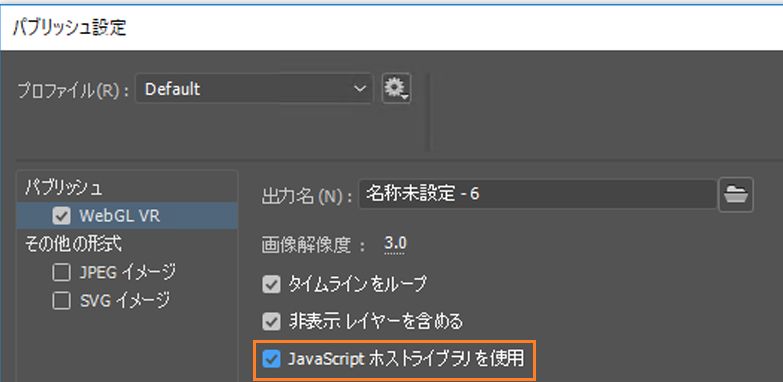Click the 画像解像度 value 3.0
This screenshot has width=783, height=382.
(395, 244)
